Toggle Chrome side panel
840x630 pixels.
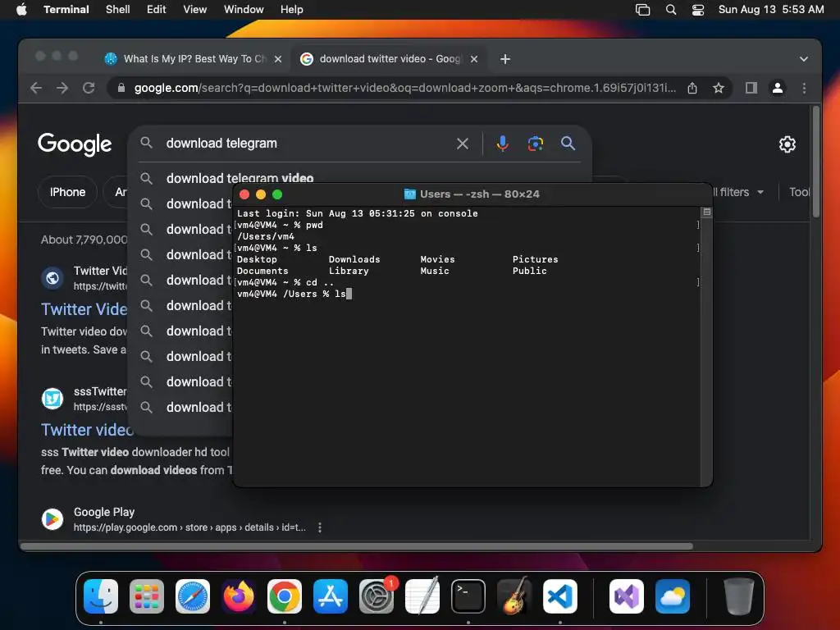(751, 88)
